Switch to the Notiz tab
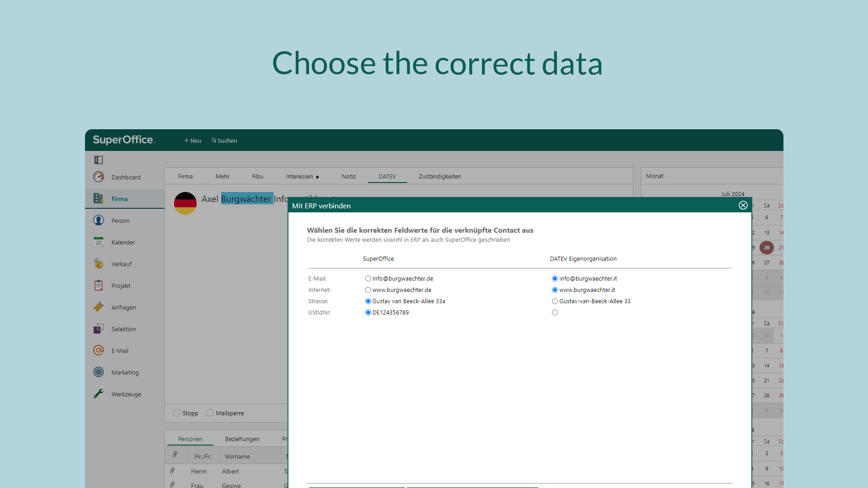Viewport: 868px width, 488px height. 349,176
